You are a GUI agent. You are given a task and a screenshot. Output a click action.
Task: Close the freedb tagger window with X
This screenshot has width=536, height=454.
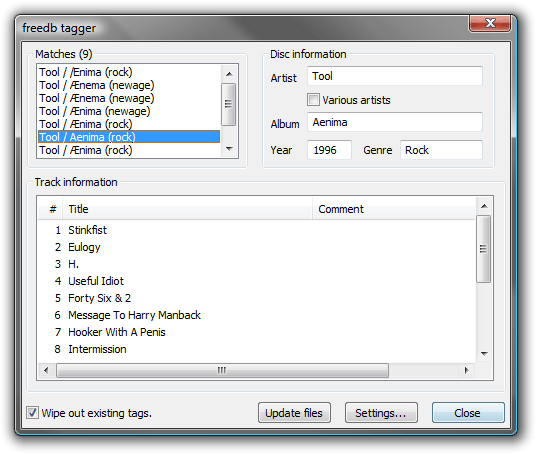coord(490,23)
